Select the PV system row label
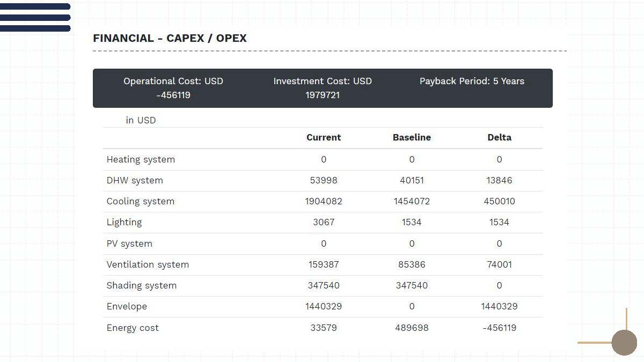The image size is (644, 362). pos(129,243)
